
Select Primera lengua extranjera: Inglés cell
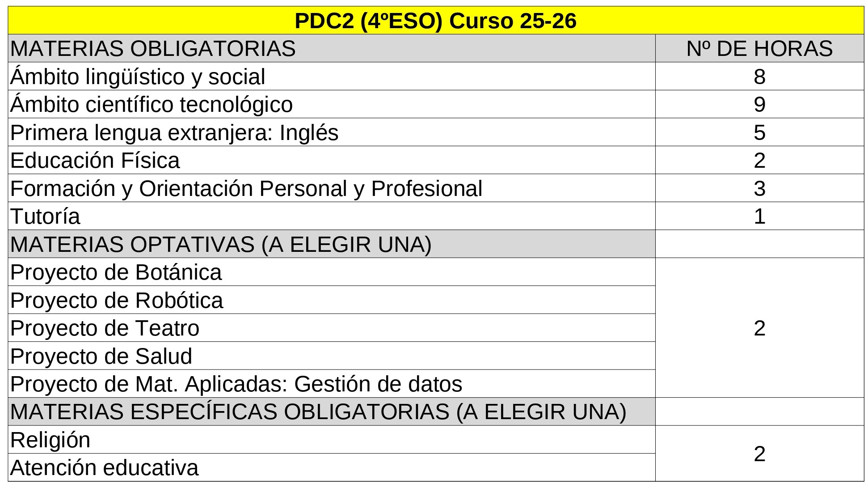[332, 132]
